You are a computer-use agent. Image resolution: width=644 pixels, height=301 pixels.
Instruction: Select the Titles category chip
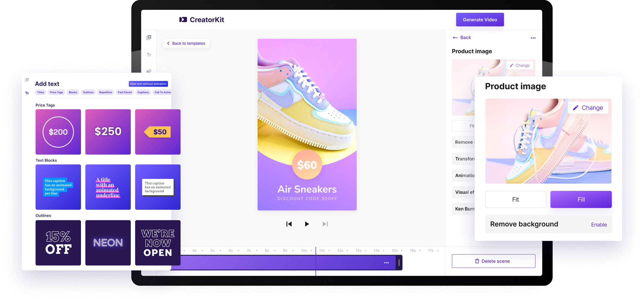point(40,92)
